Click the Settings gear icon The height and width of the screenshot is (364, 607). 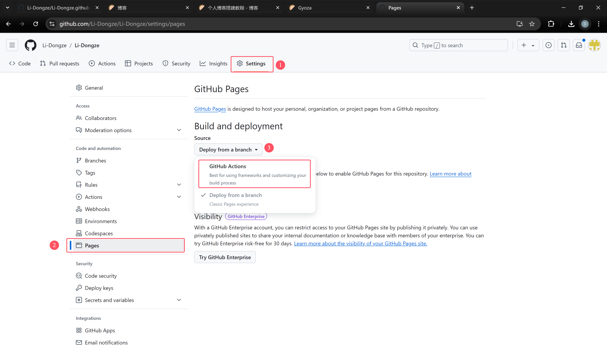240,64
